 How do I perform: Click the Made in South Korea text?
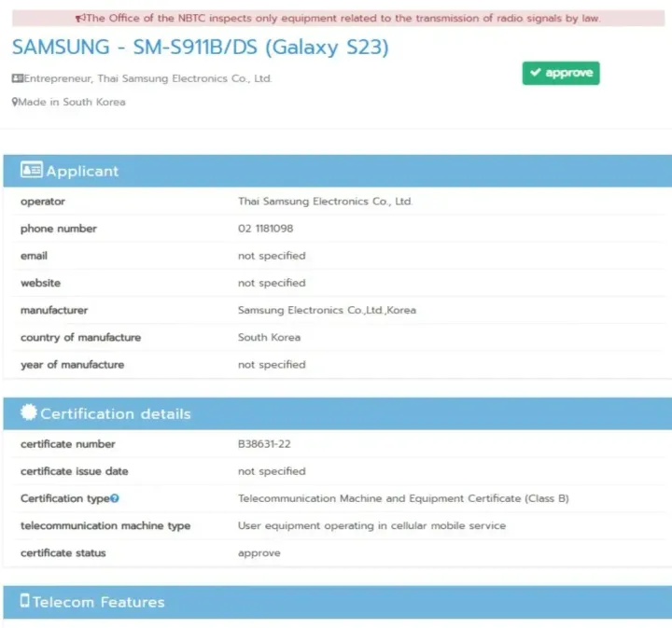[71, 103]
